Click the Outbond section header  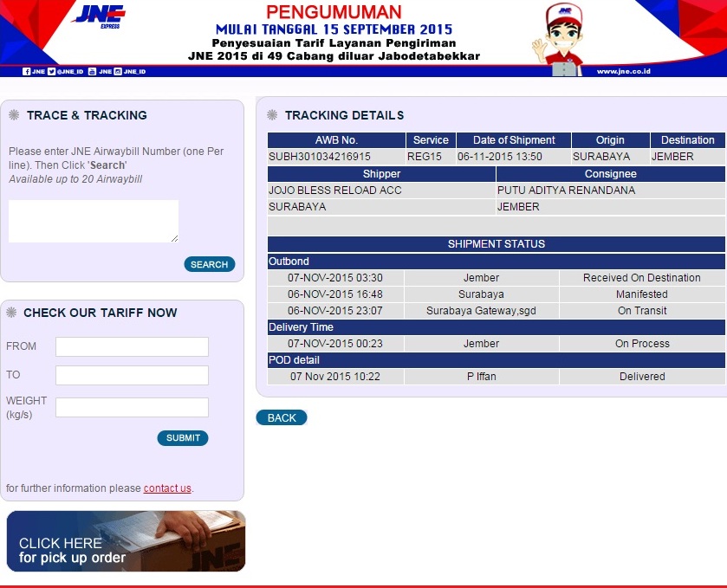point(497,262)
